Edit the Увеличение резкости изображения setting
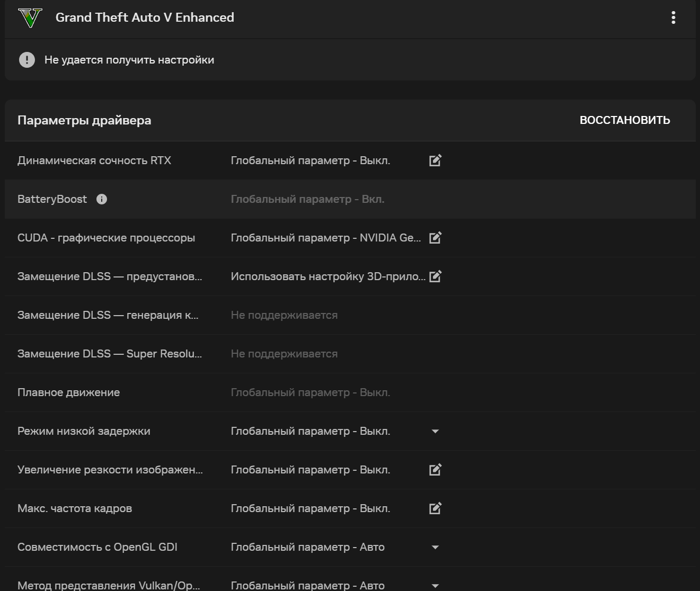 [x=435, y=470]
